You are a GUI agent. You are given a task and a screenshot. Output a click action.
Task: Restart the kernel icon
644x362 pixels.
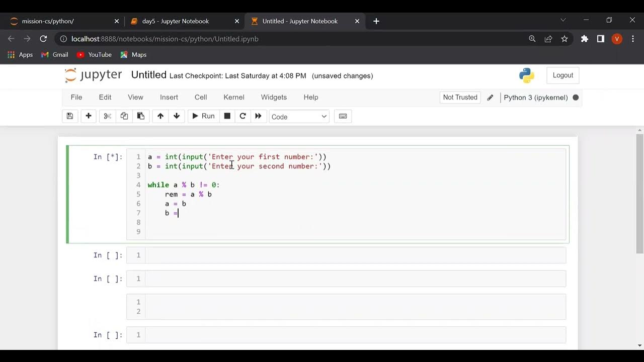click(x=243, y=116)
